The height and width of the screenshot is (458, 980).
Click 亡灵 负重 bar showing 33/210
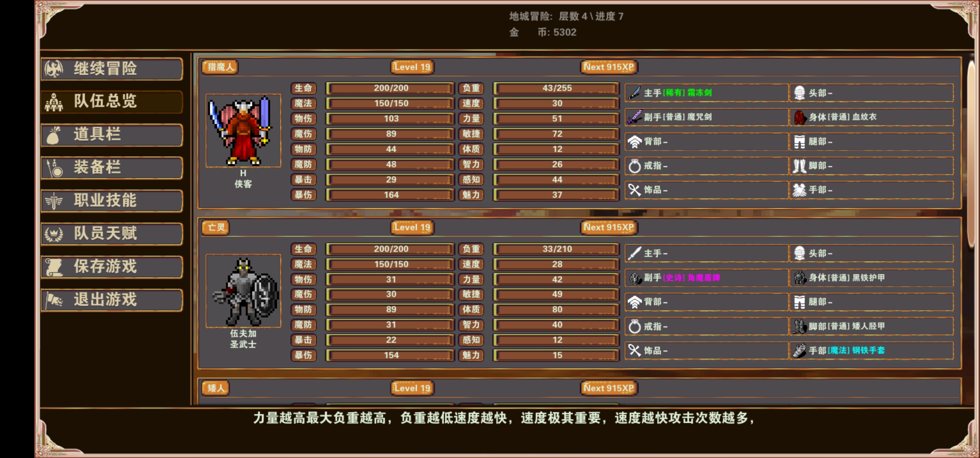coord(556,249)
